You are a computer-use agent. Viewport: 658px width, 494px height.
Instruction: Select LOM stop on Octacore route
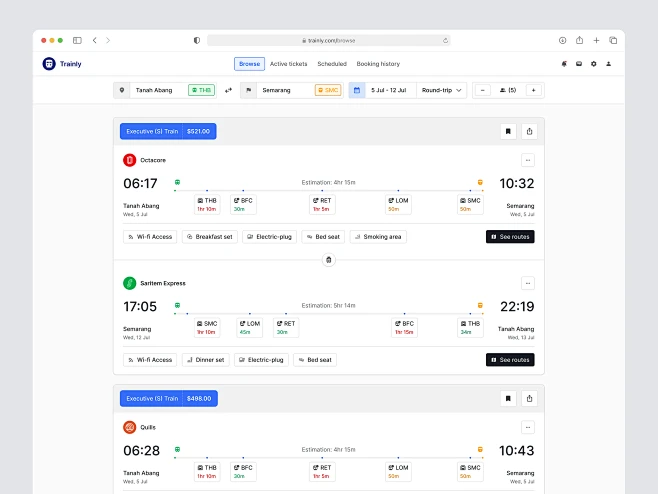(x=398, y=204)
